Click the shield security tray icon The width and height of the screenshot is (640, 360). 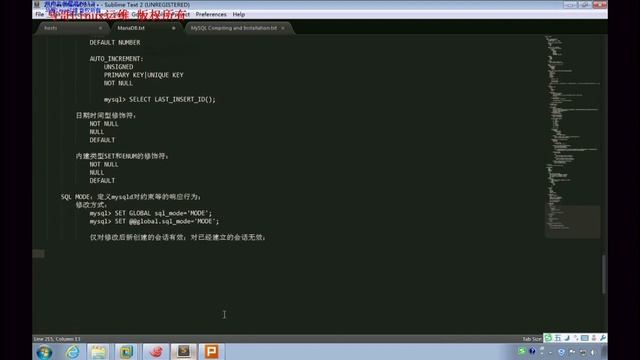tap(562, 352)
